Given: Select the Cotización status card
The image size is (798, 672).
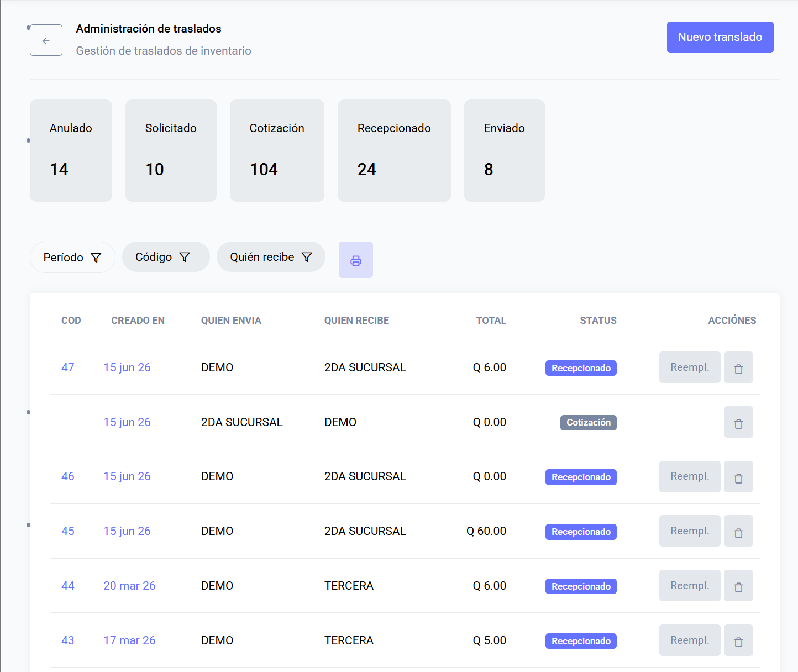Looking at the screenshot, I should pyautogui.click(x=277, y=150).
